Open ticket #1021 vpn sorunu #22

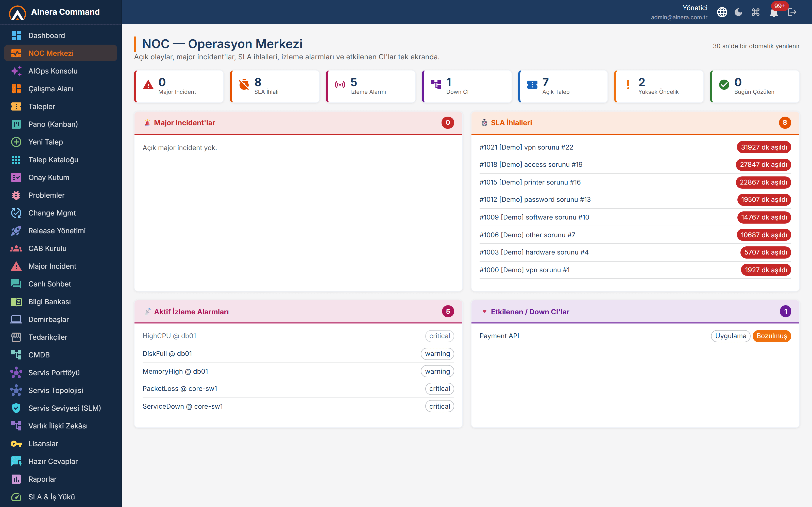526,147
